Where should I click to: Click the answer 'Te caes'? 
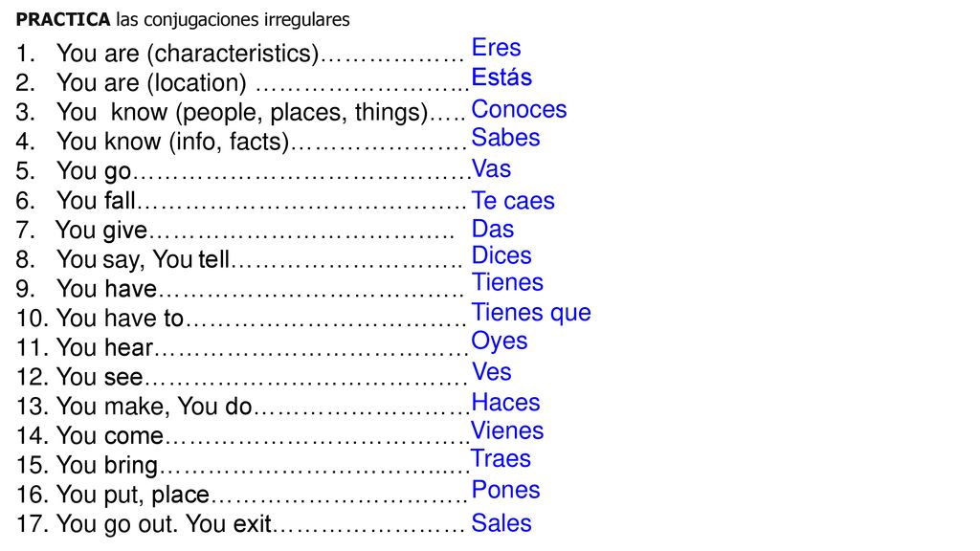click(513, 201)
